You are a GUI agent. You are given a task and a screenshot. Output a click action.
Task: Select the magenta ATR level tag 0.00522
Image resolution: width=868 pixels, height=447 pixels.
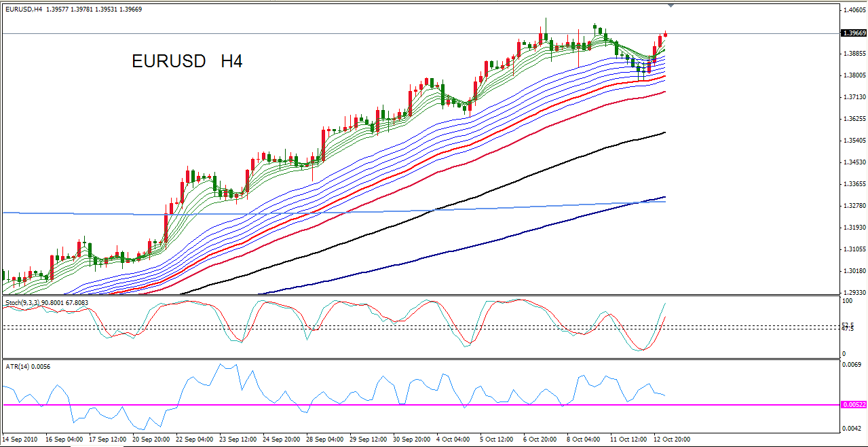click(x=852, y=405)
